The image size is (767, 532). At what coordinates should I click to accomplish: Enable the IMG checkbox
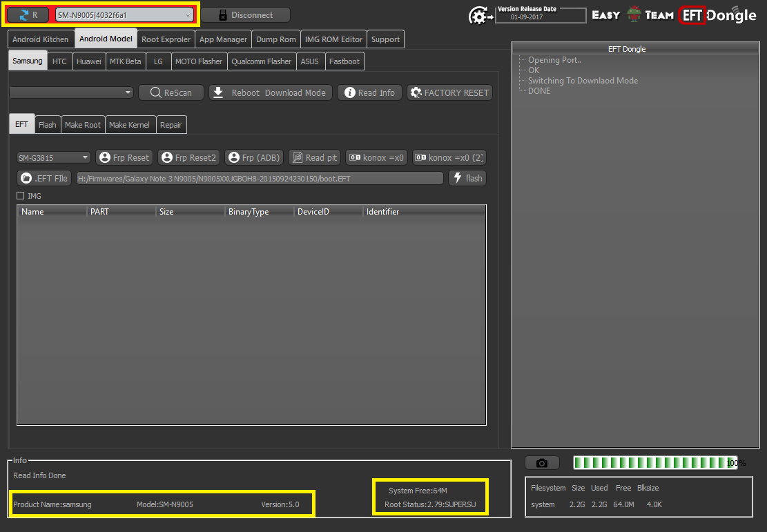(21, 195)
